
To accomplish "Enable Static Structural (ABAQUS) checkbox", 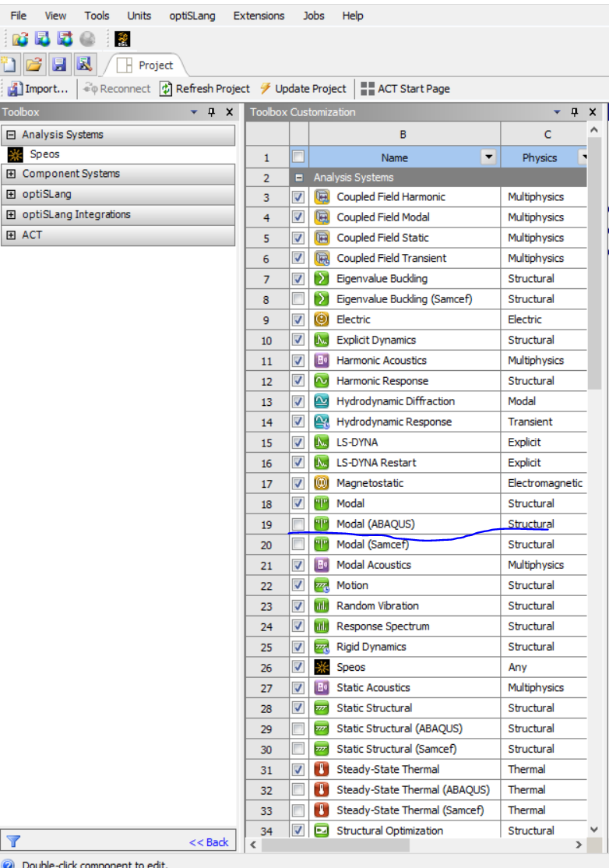I will [298, 729].
